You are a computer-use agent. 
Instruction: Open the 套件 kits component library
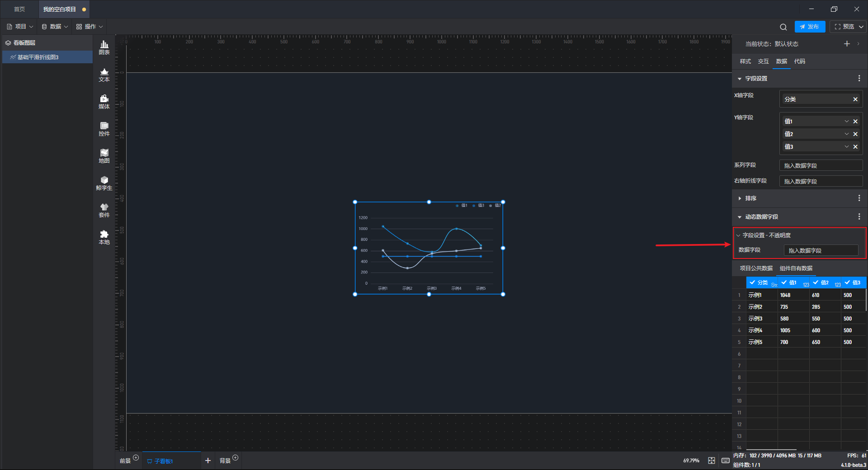[x=104, y=210]
